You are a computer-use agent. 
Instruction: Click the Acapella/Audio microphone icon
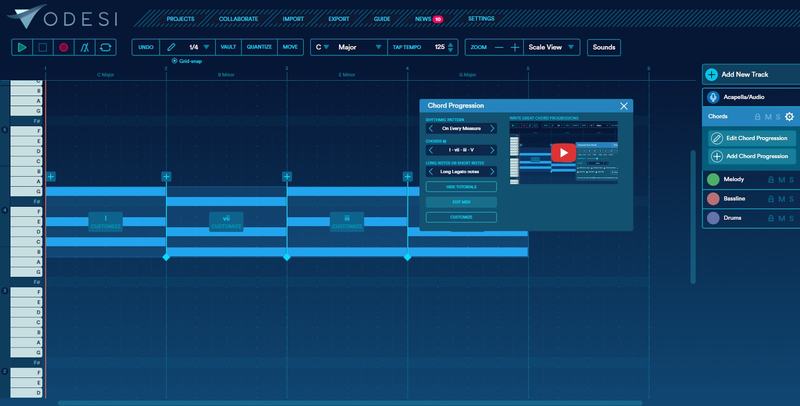click(713, 97)
